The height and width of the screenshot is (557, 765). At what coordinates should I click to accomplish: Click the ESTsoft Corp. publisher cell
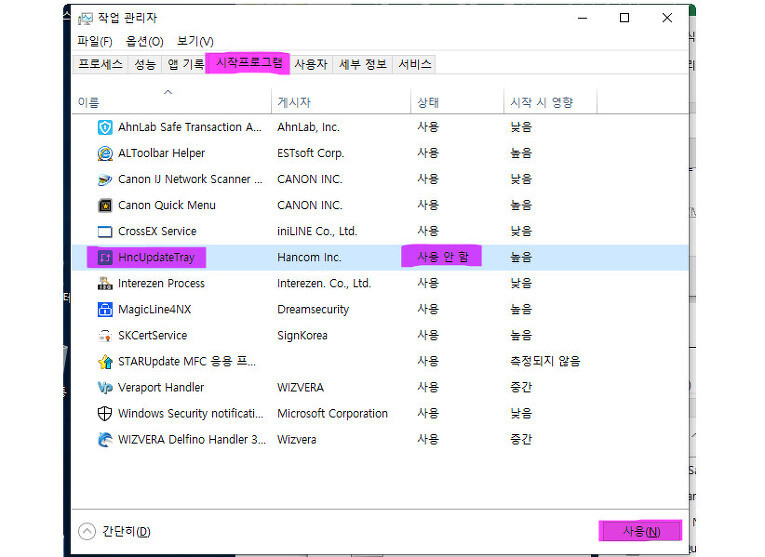(x=311, y=154)
